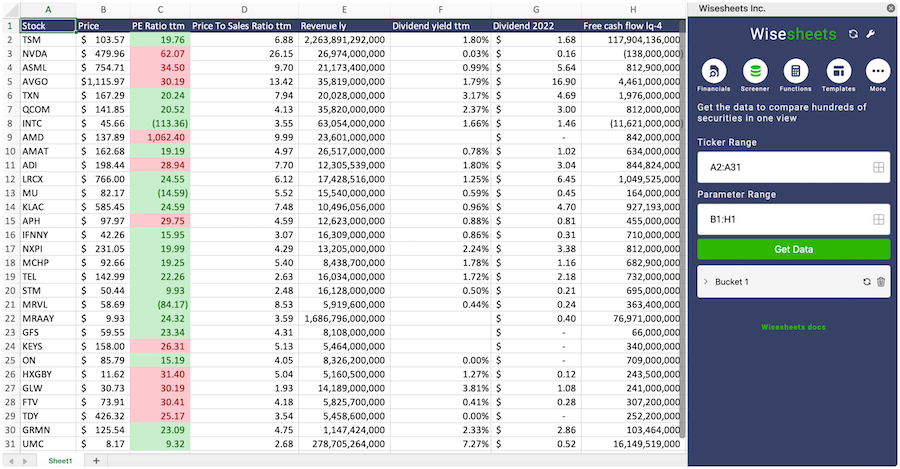Open the Screener tool
Image resolution: width=900 pixels, height=469 pixels.
[x=755, y=73]
